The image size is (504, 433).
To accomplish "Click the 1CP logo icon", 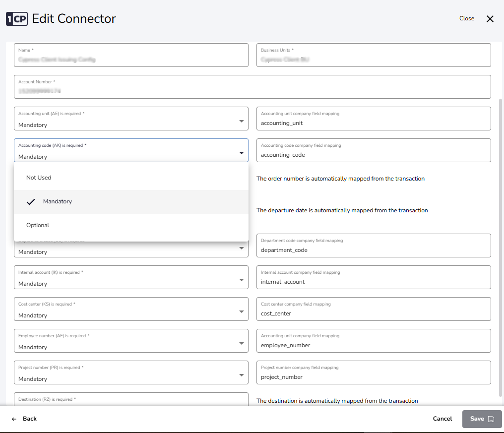I will click(16, 19).
